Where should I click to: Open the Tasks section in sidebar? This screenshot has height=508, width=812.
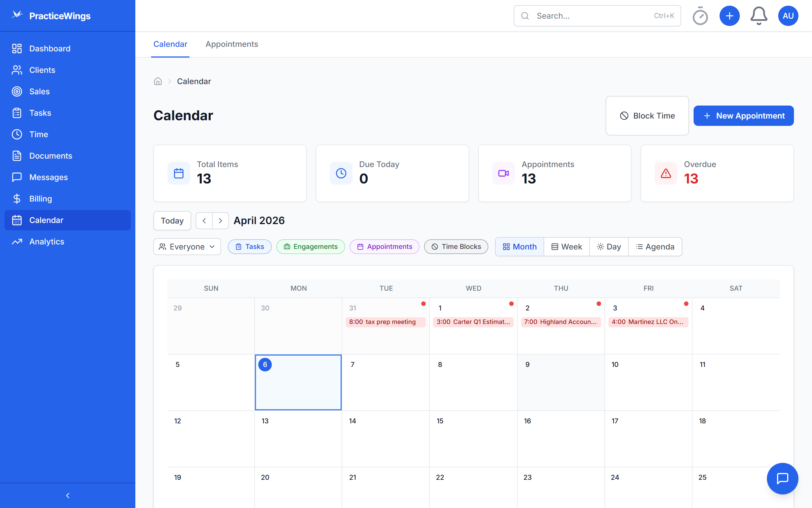tap(67, 113)
